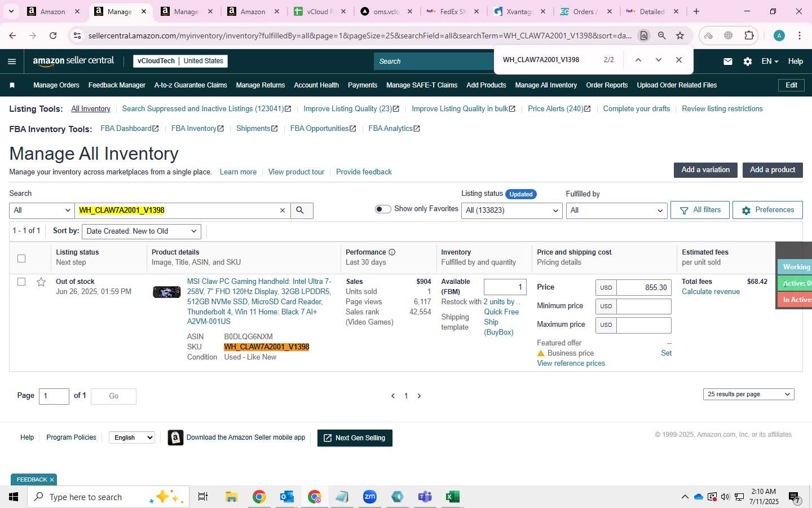
Task: Open Outlook from the taskbar
Action: pos(286,497)
